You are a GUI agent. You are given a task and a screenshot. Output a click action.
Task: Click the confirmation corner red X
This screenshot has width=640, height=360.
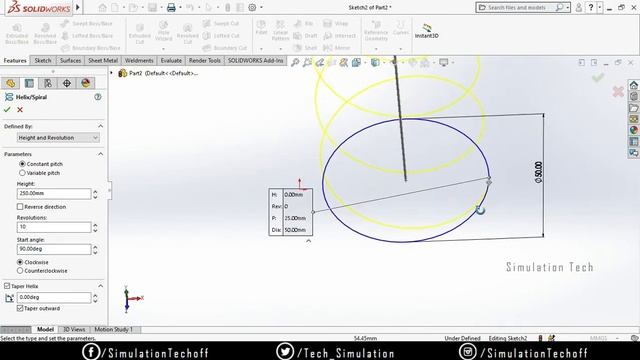pyautogui.click(x=618, y=91)
